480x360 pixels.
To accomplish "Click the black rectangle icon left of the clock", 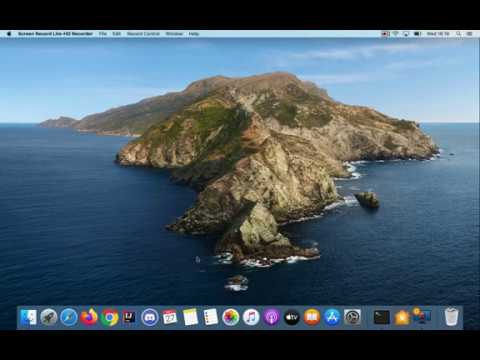I will [x=417, y=34].
